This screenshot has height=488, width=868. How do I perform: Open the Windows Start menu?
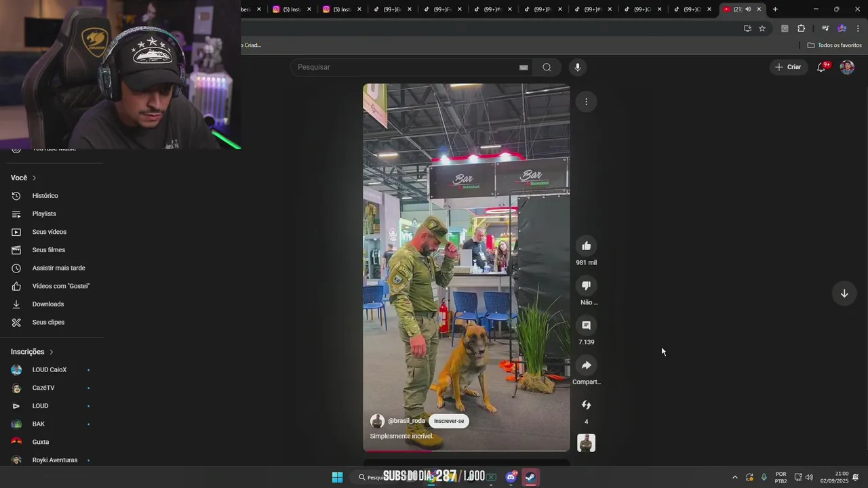337,477
